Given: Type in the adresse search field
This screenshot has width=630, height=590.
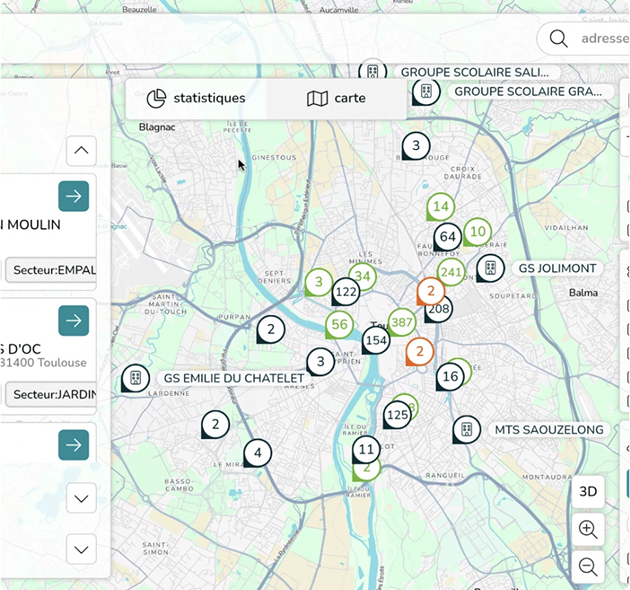Looking at the screenshot, I should tap(603, 39).
